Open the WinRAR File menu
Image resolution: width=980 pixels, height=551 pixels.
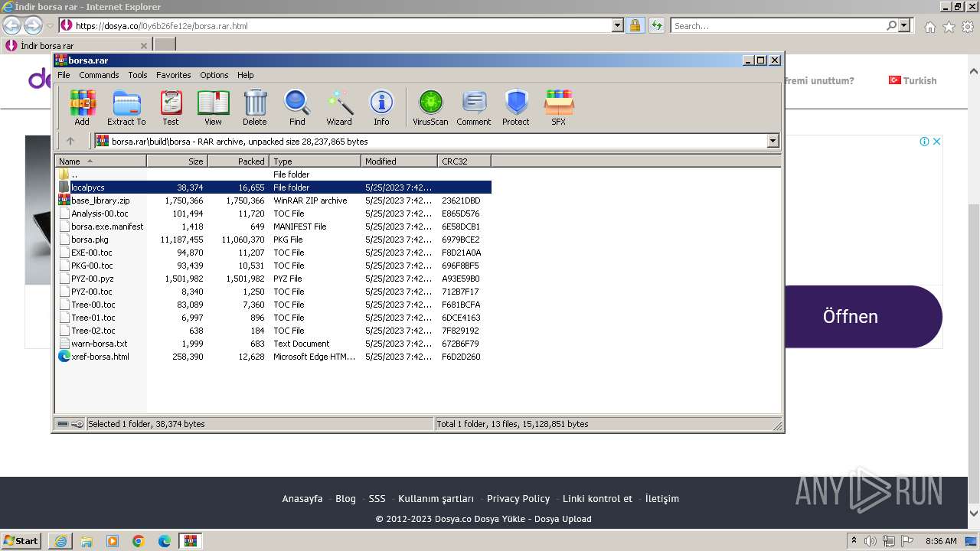pos(64,75)
